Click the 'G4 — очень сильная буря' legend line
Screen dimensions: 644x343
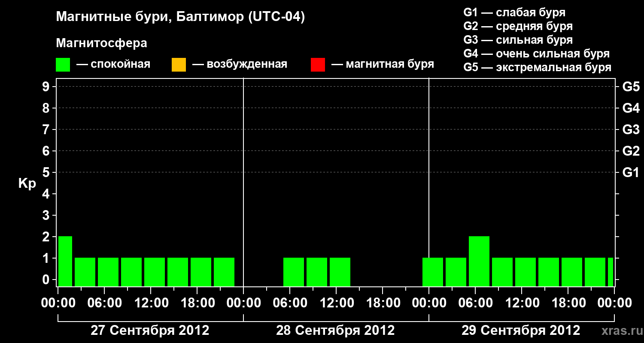pos(537,54)
